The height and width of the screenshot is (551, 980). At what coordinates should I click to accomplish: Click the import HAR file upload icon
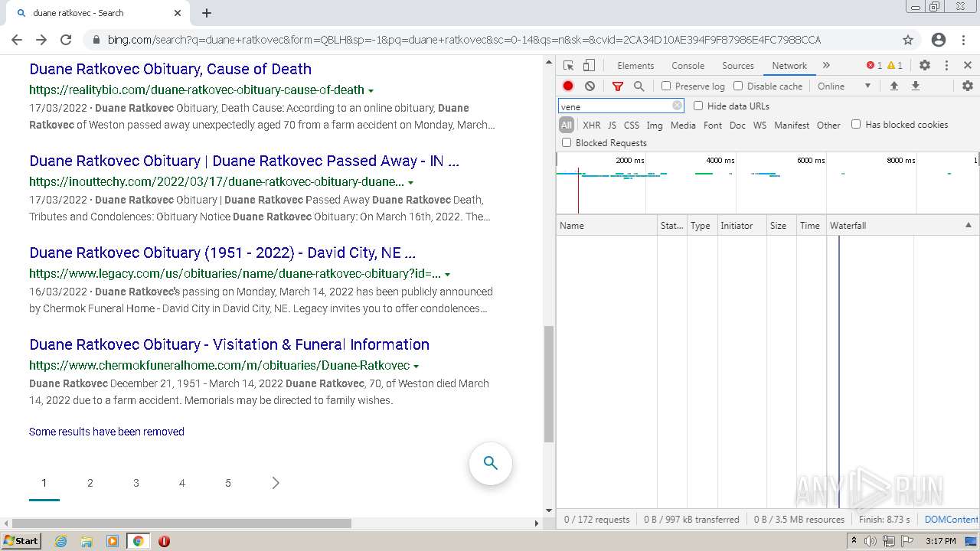893,86
